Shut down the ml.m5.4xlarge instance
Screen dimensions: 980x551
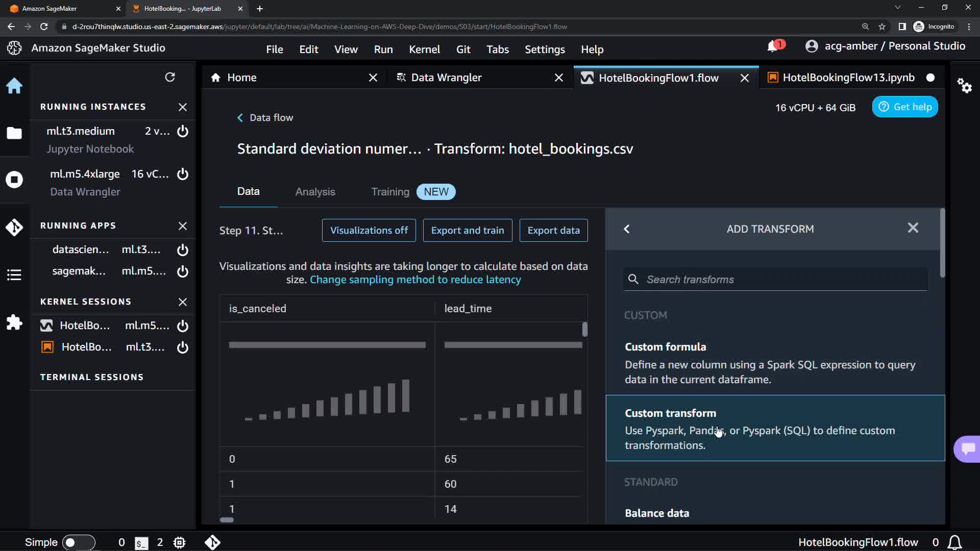click(x=183, y=174)
